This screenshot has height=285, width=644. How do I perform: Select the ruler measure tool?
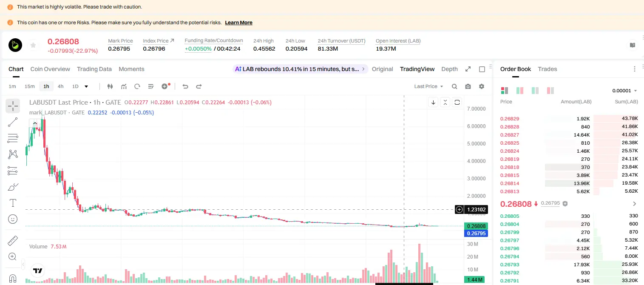[x=13, y=241]
